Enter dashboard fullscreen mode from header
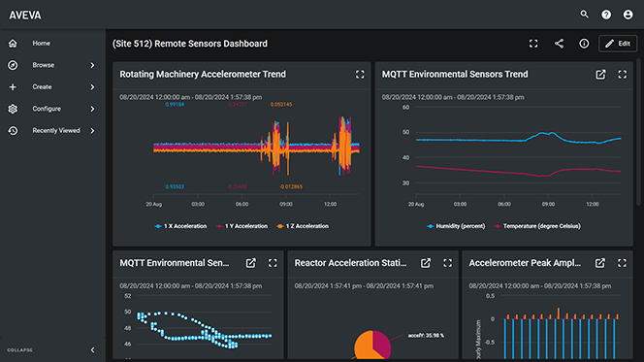Viewport: 644px width, 362px height. pyautogui.click(x=533, y=44)
